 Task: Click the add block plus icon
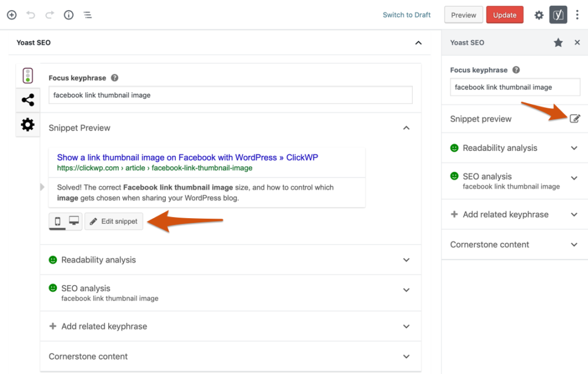point(12,15)
